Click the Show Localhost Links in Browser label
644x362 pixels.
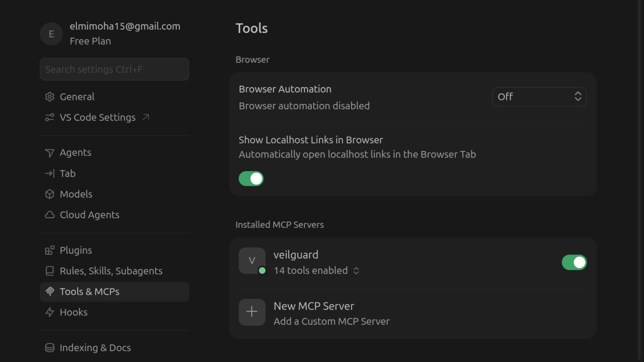click(x=311, y=140)
